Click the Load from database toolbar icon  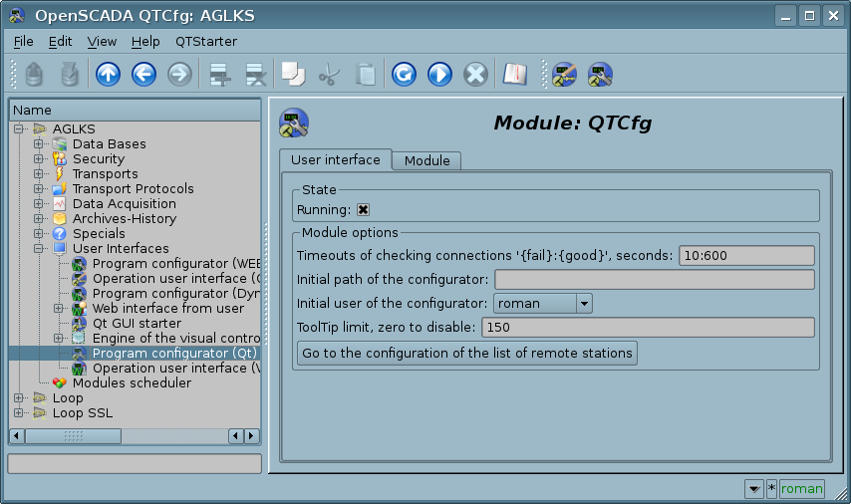pyautogui.click(x=34, y=75)
